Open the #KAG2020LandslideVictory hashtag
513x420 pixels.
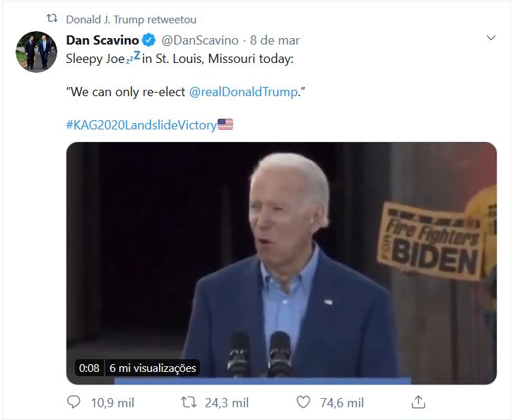(x=141, y=125)
